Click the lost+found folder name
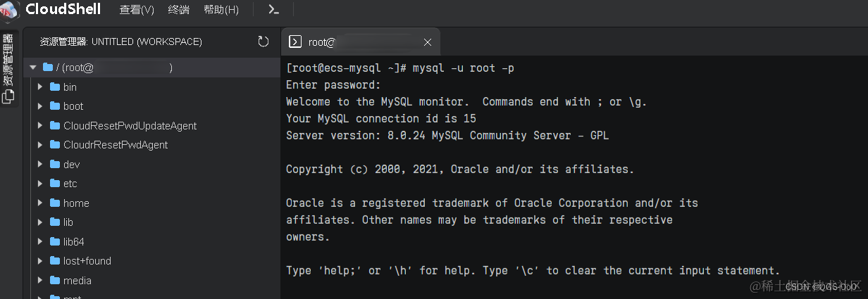Viewport: 868px width, 299px height. coord(87,261)
